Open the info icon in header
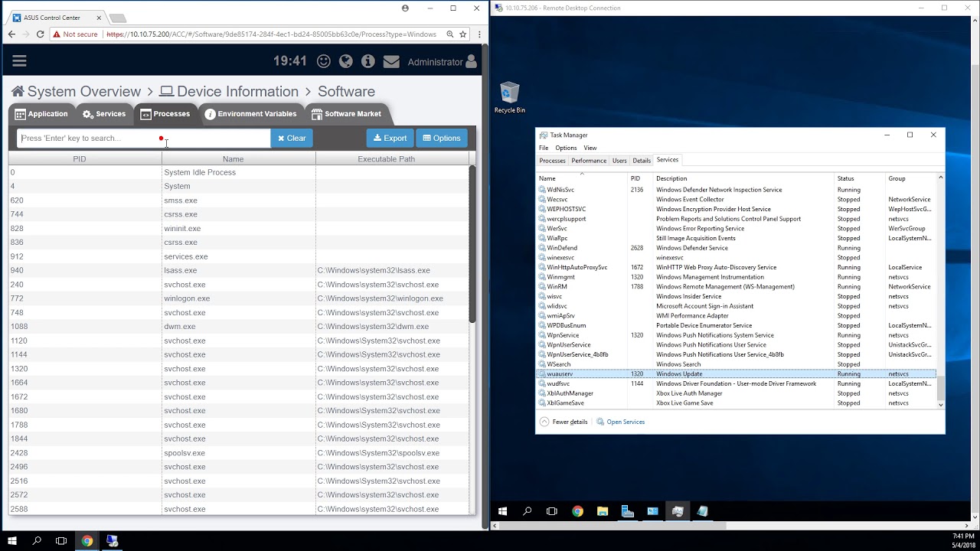The image size is (980, 551). click(x=367, y=61)
